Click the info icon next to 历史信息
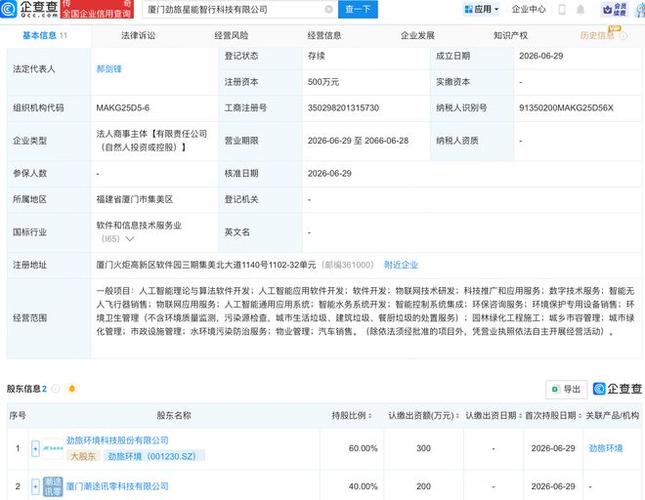The width and height of the screenshot is (645, 500). click(624, 36)
